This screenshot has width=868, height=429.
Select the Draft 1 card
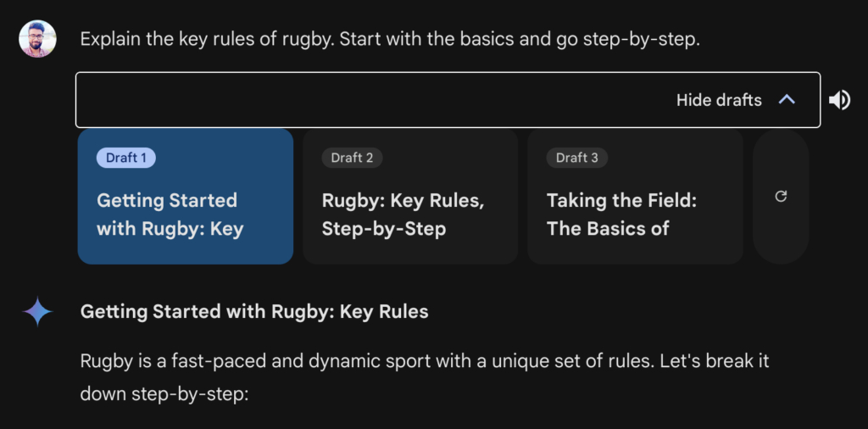point(186,197)
